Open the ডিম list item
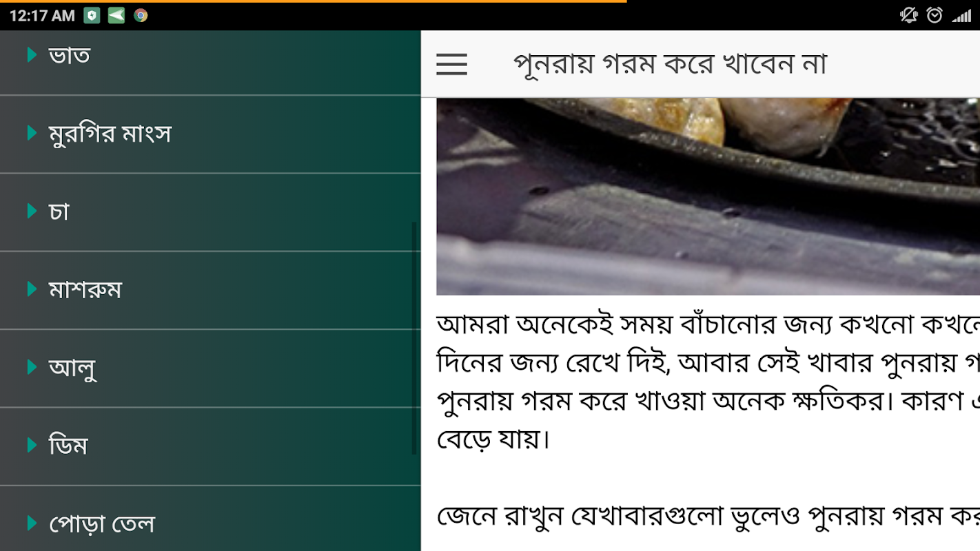The width and height of the screenshot is (980, 551). pos(210,446)
